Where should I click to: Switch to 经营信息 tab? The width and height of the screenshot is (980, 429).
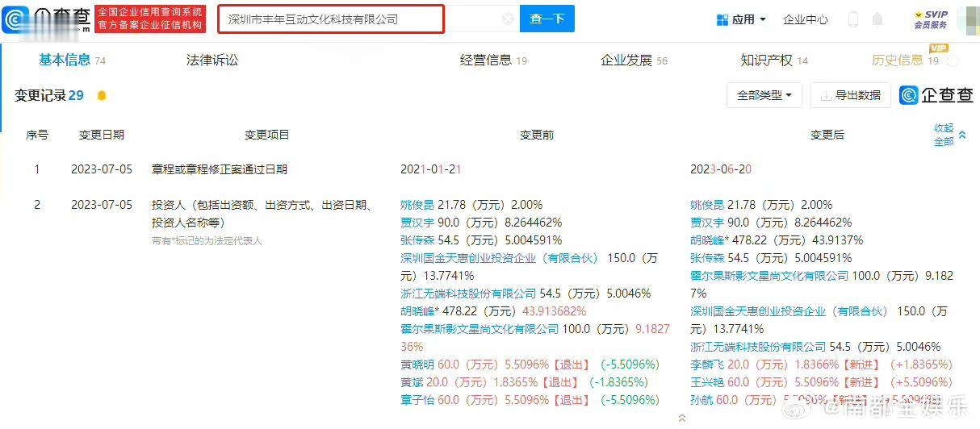pos(493,60)
